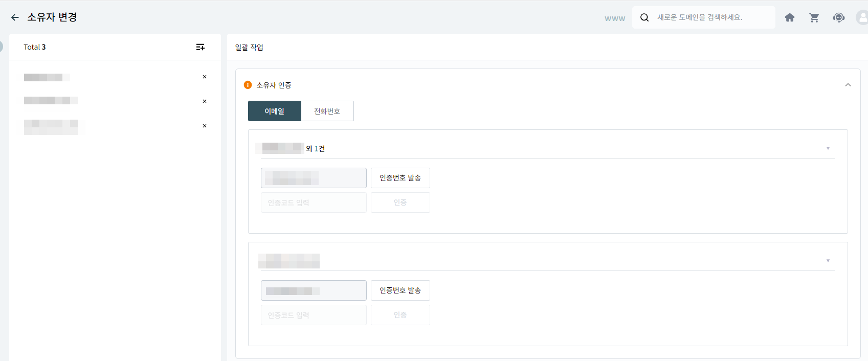Click the second group's email address field
The width and height of the screenshot is (868, 361).
tap(314, 290)
